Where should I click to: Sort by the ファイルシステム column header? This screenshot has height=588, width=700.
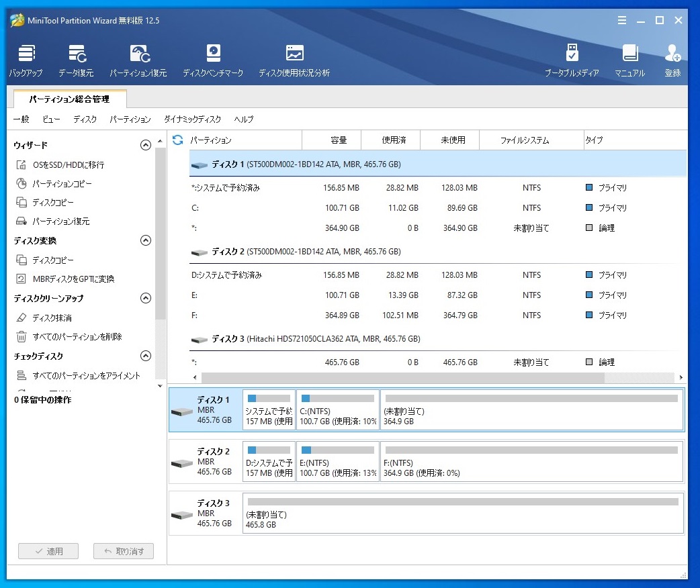coord(531,140)
